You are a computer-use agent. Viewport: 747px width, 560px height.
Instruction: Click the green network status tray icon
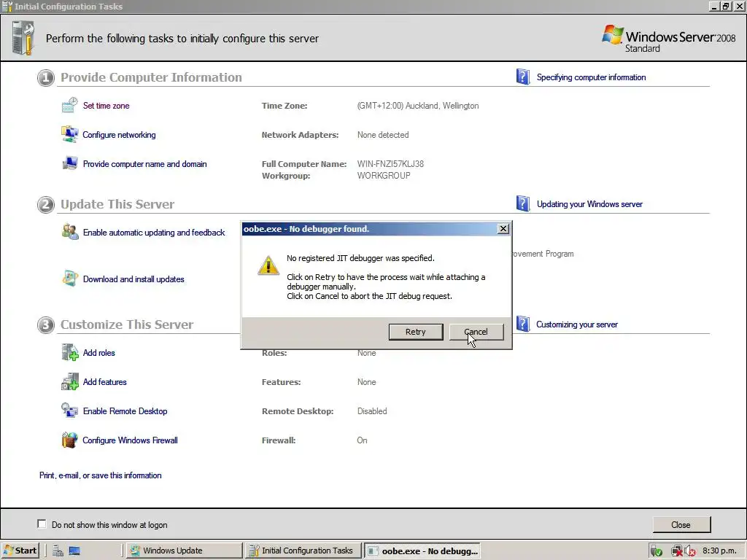coord(656,551)
